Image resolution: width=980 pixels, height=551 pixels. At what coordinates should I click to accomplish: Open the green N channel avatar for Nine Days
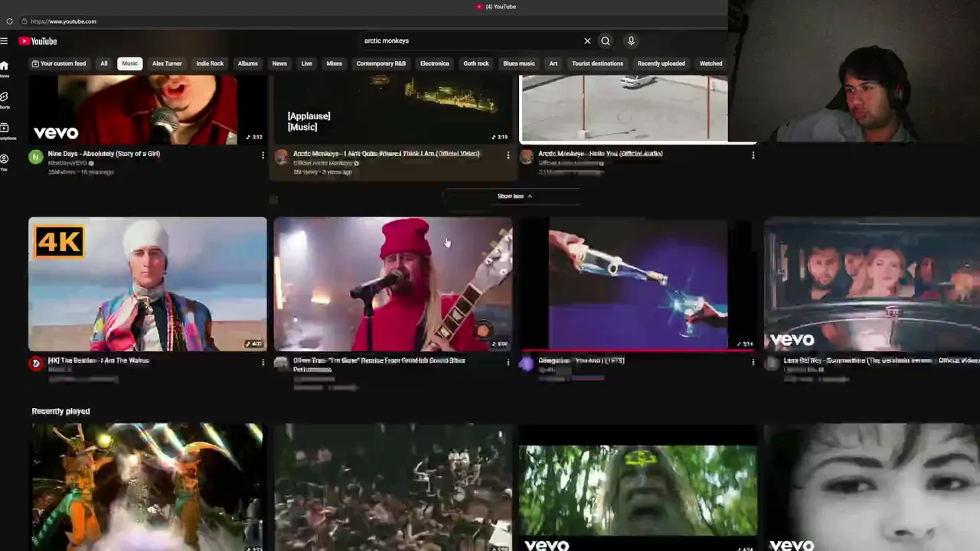[x=35, y=157]
